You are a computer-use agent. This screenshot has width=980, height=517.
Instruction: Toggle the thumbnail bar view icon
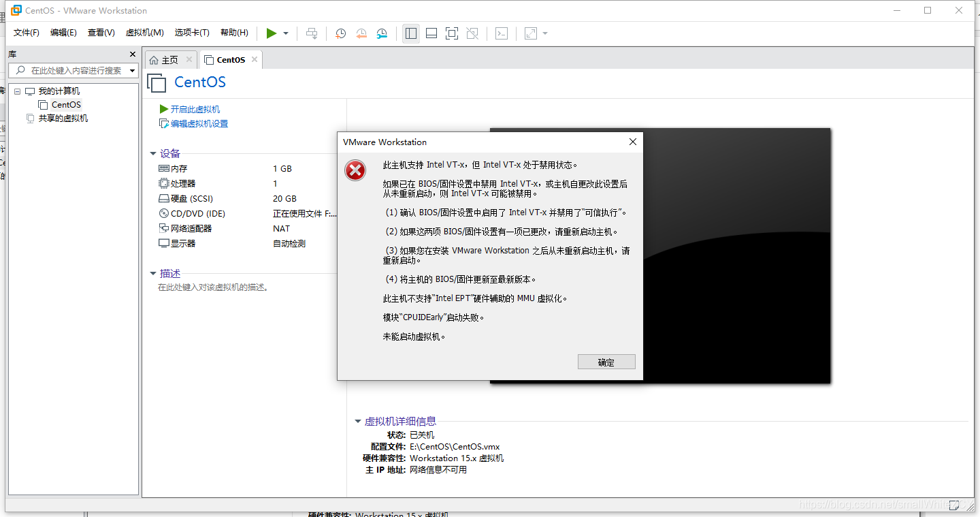coord(431,33)
